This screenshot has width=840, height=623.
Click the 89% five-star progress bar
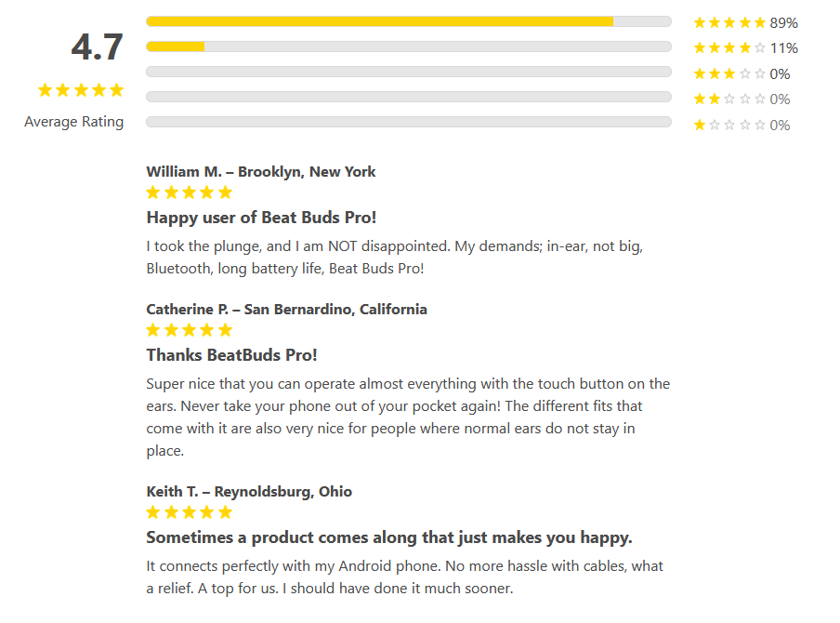pos(409,21)
